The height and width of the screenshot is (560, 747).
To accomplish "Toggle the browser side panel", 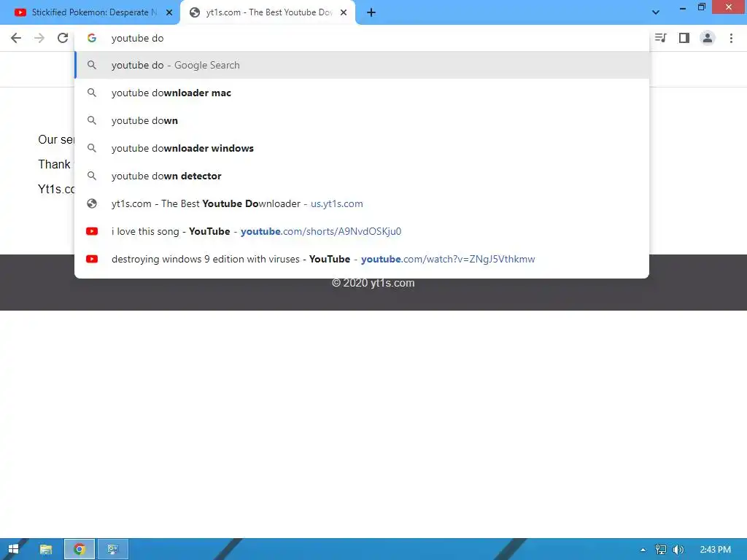I will click(x=684, y=38).
